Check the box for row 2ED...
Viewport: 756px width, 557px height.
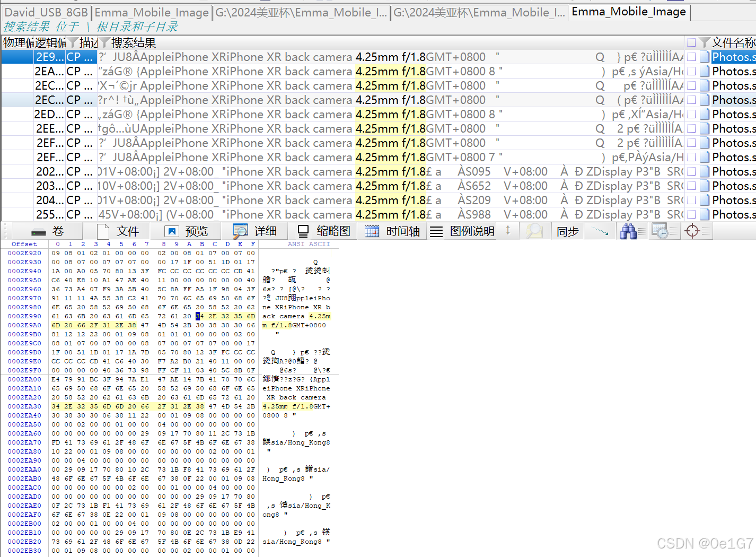(691, 114)
